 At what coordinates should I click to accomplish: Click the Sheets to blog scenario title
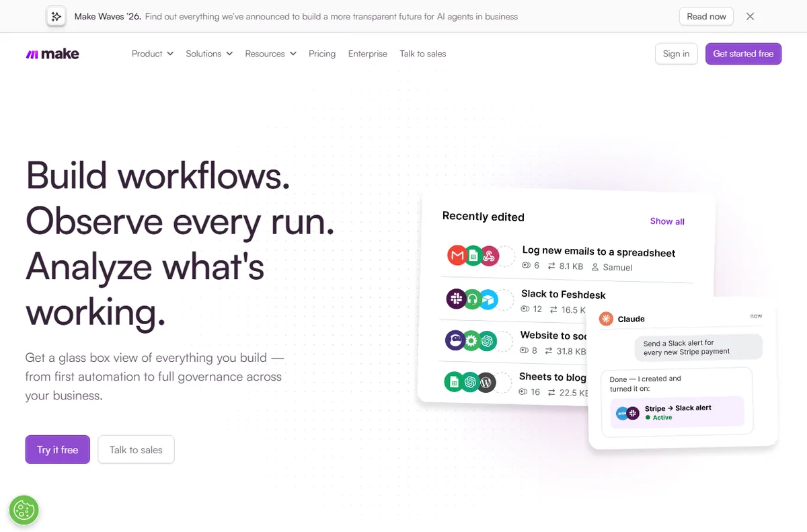coord(553,377)
